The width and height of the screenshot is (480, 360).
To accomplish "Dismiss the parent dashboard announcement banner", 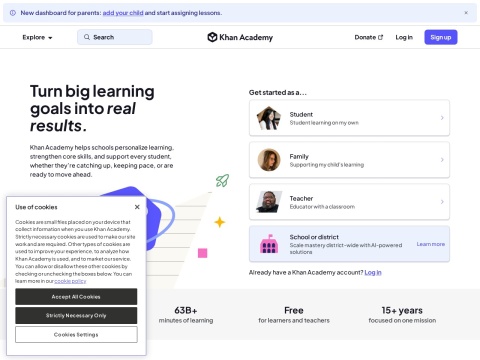I will coord(466,13).
